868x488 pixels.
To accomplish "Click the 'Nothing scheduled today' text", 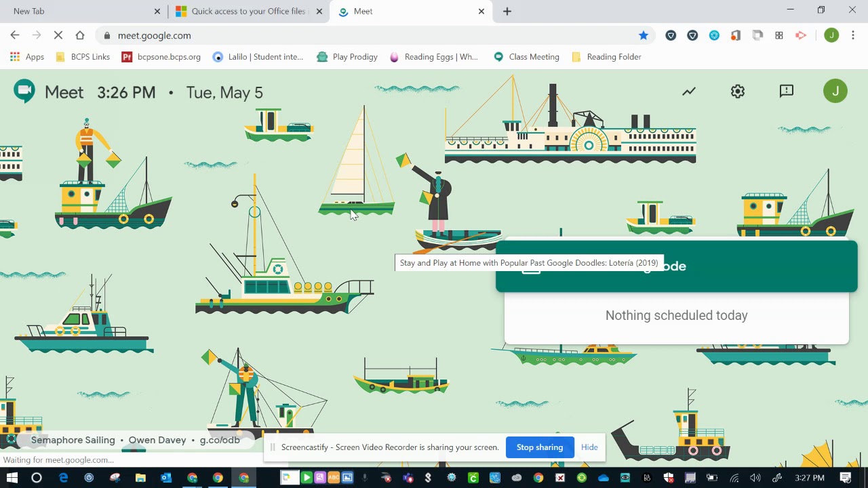I will 677,315.
